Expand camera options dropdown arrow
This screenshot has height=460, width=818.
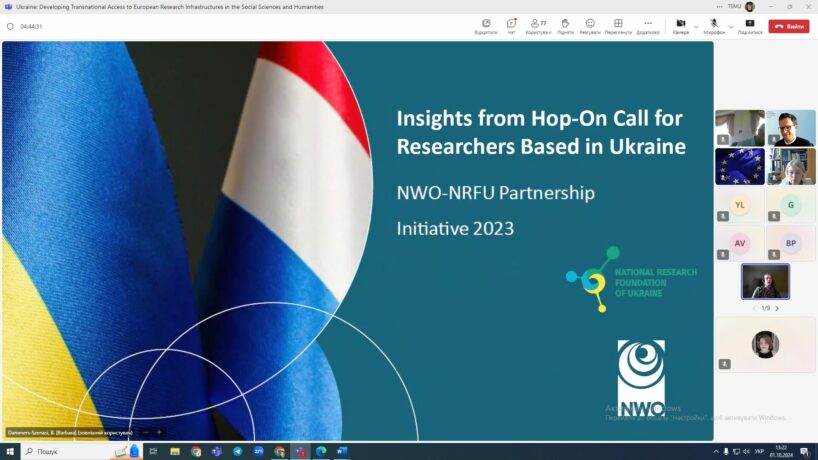pos(696,25)
